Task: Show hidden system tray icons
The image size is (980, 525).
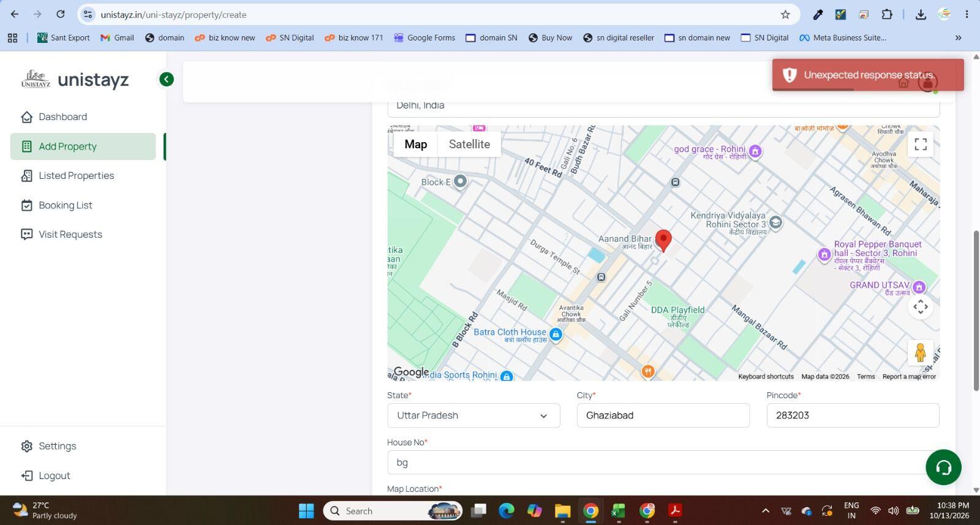Action: [x=765, y=511]
